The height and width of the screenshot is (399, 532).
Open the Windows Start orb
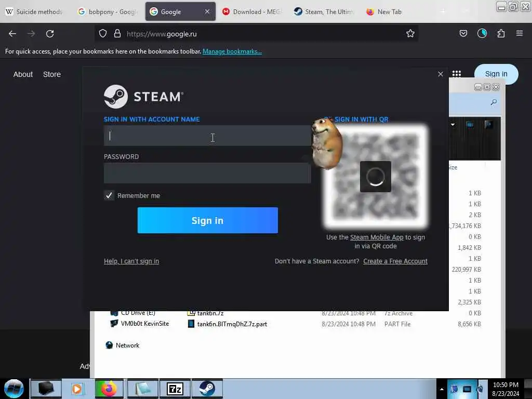(x=14, y=389)
